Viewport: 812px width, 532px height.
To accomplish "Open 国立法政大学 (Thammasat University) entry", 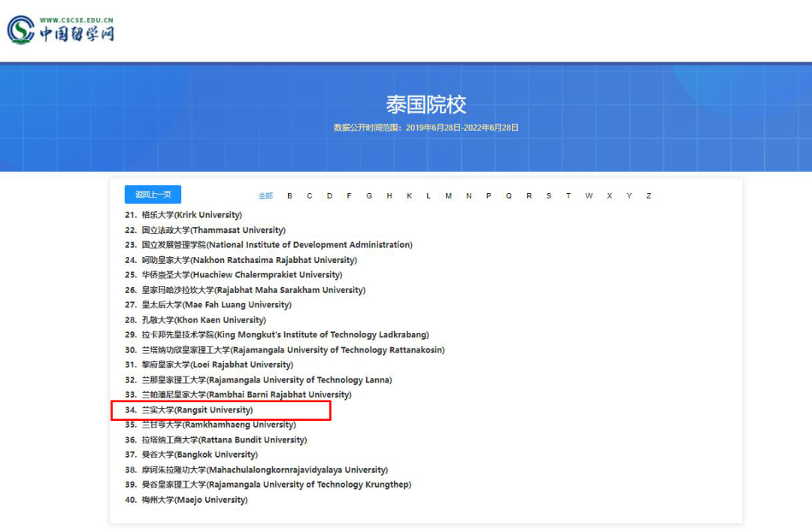I will point(205,230).
